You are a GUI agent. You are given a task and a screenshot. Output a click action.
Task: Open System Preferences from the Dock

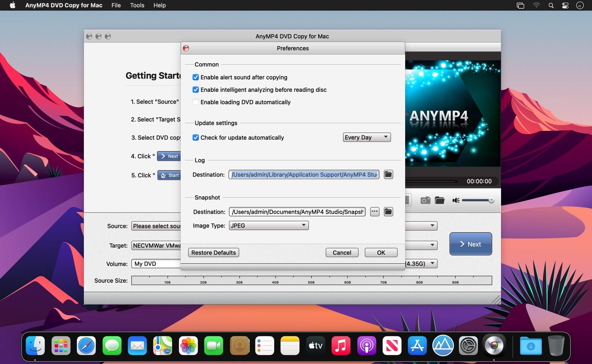pyautogui.click(x=468, y=346)
